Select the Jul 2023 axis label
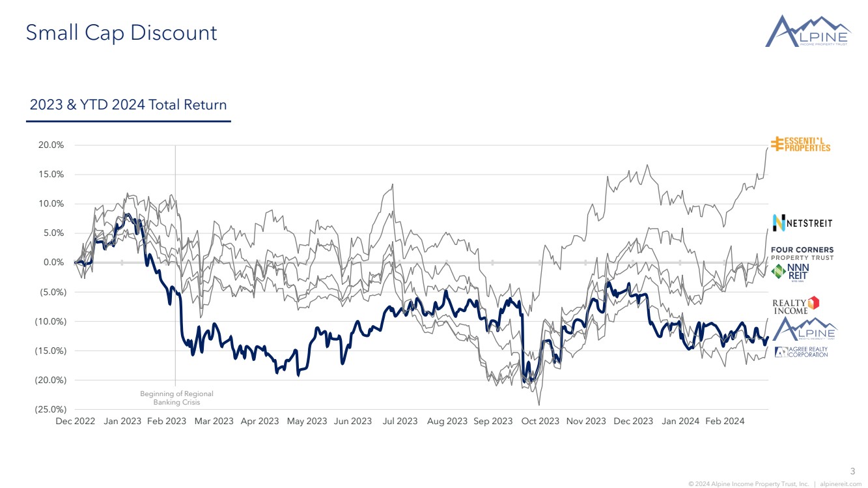 [x=400, y=422]
